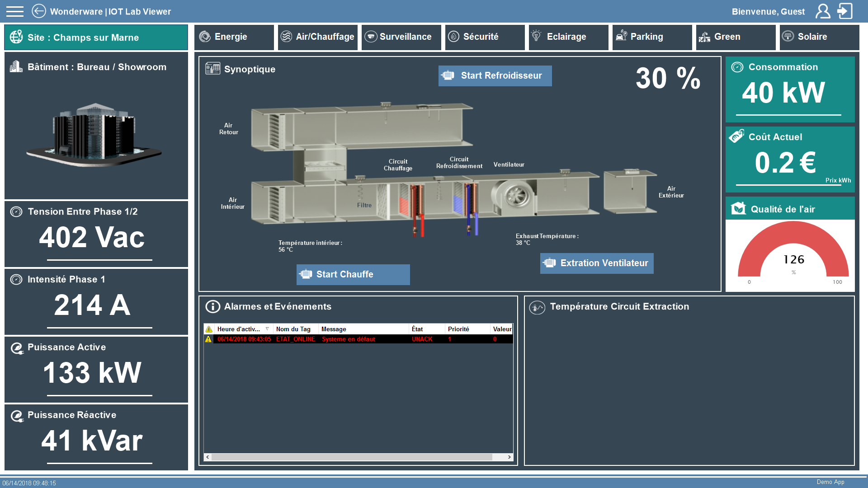Click the warning icon in alarm row
868x488 pixels.
208,339
